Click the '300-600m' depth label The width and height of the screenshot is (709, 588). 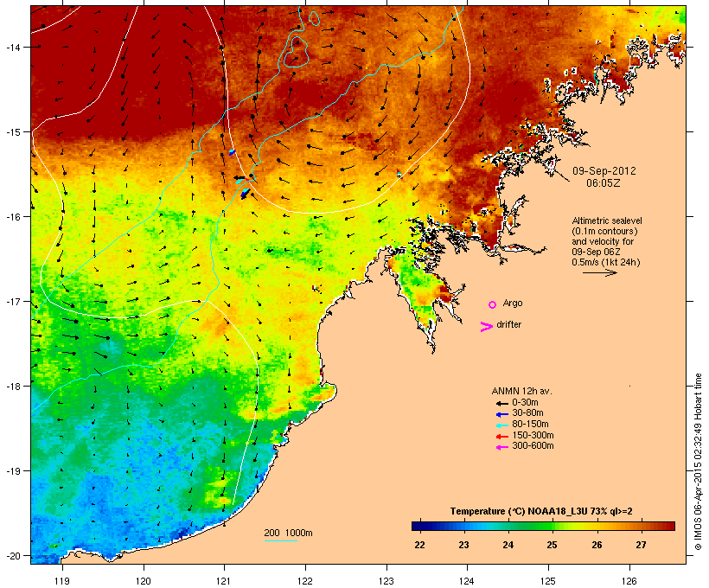(533, 446)
